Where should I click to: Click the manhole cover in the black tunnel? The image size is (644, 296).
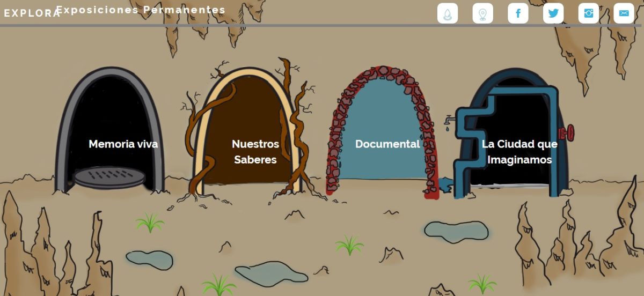(109, 177)
